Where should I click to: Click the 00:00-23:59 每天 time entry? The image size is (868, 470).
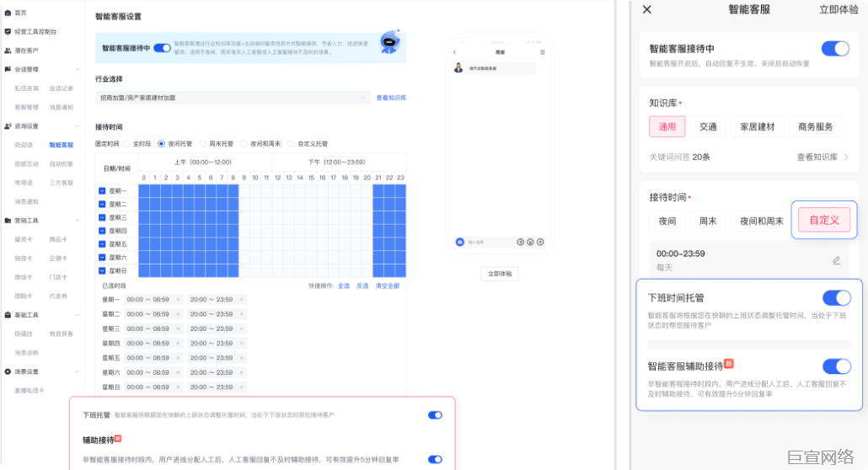coord(749,260)
